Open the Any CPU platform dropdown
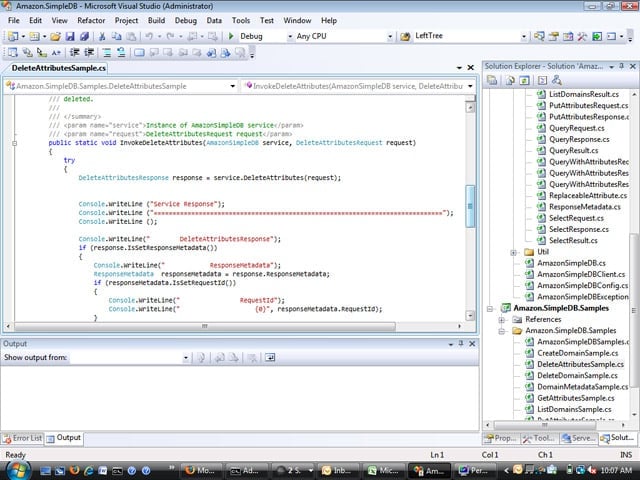This screenshot has width=640, height=480. [x=390, y=36]
